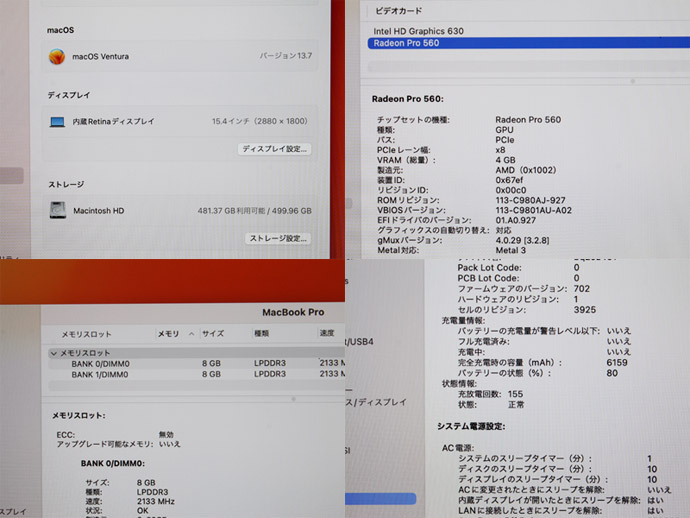This screenshot has width=690, height=518.
Task: Click VBIOS version 113-C9801AU-A02
Action: pyautogui.click(x=533, y=210)
